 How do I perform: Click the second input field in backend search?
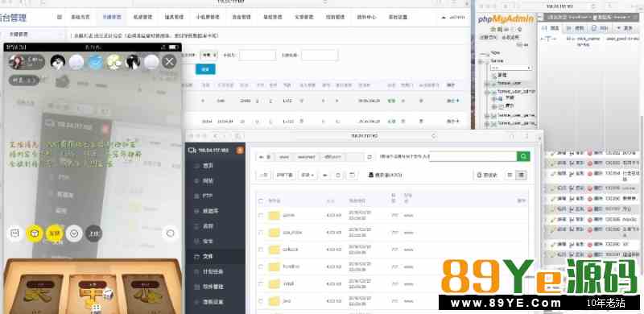point(320,55)
